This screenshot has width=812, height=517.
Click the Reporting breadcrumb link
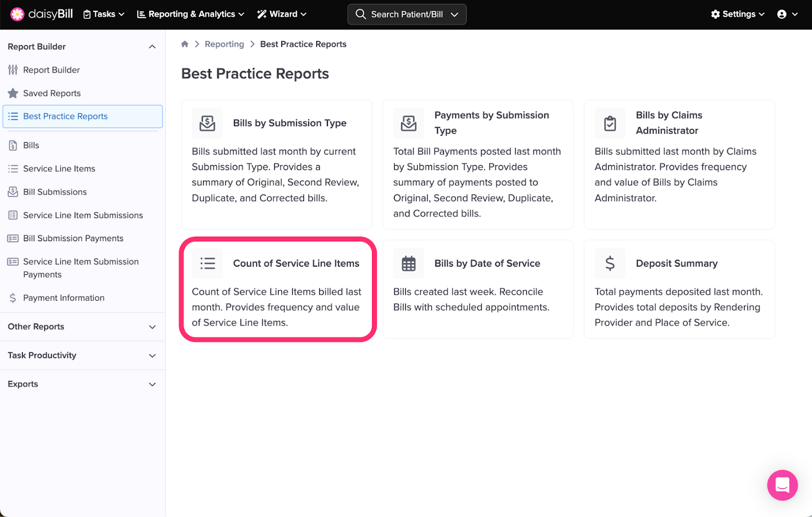[224, 44]
